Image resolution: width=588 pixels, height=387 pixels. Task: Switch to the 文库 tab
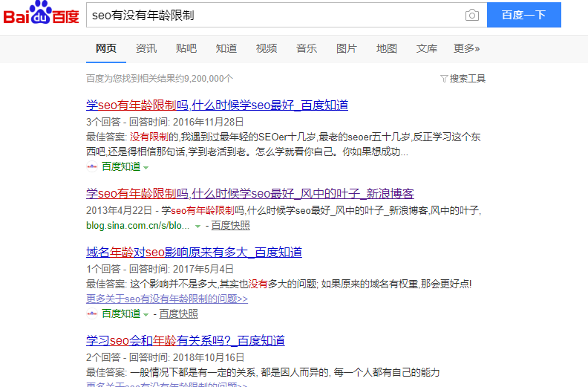point(427,48)
